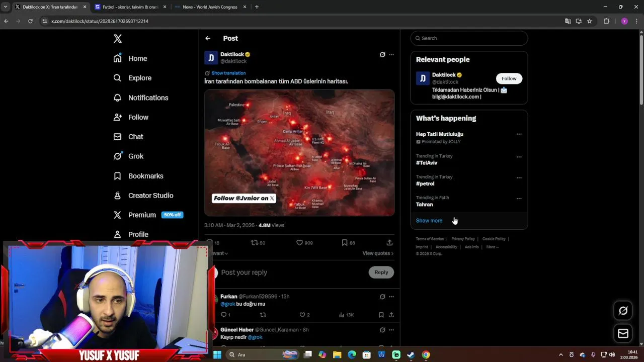
Task: Open the #TelAviv trend
Action: tap(427, 163)
